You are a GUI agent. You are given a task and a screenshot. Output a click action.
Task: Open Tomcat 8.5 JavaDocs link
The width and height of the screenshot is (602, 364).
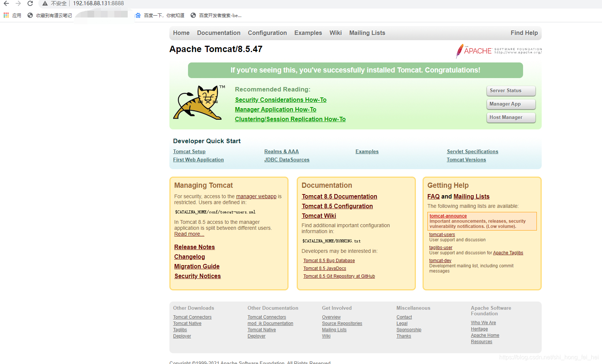pos(325,268)
